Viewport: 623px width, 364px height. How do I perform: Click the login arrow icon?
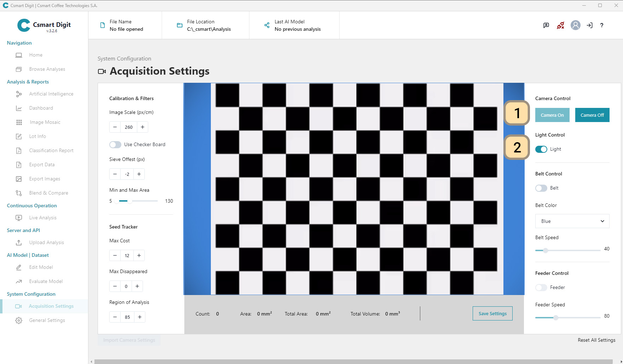click(x=589, y=25)
